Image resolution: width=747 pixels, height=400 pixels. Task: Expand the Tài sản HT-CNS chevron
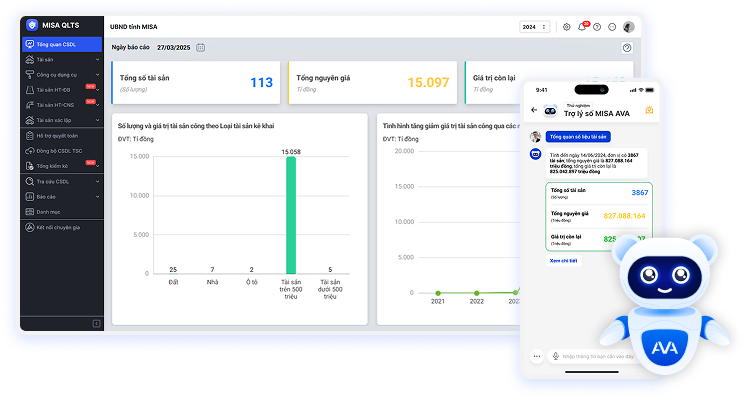[98, 105]
